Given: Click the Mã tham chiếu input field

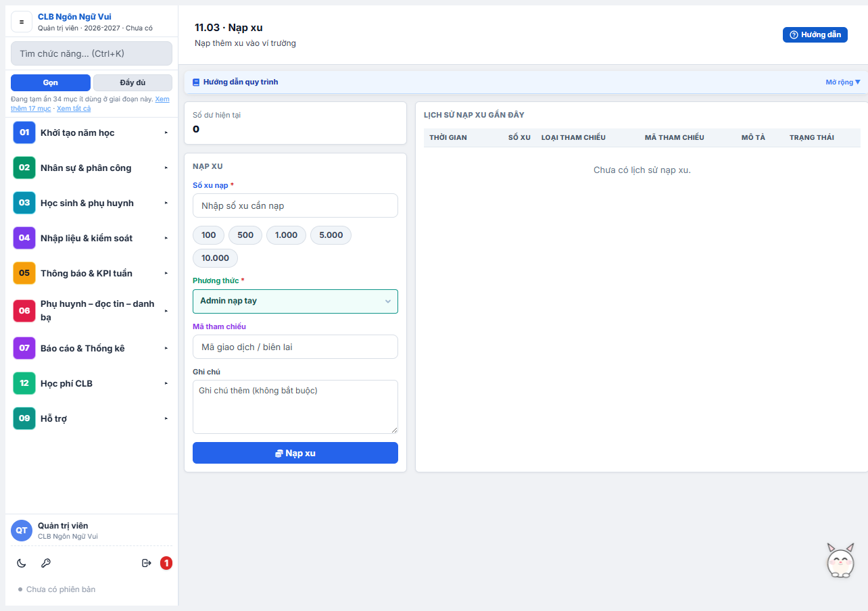Looking at the screenshot, I should point(295,347).
